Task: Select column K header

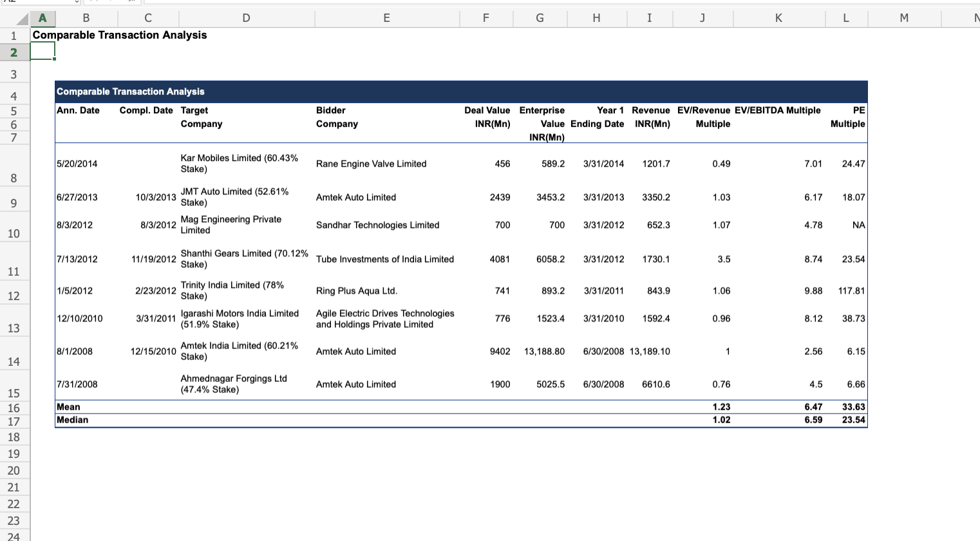Action: pos(778,18)
